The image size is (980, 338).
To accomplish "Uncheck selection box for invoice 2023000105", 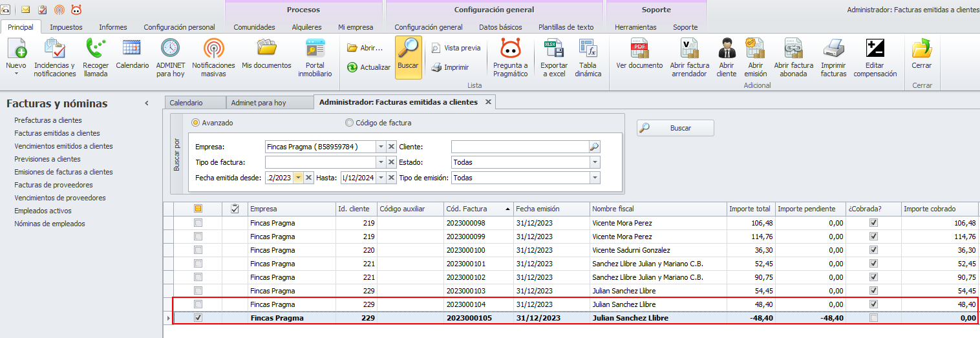I will coord(198,318).
